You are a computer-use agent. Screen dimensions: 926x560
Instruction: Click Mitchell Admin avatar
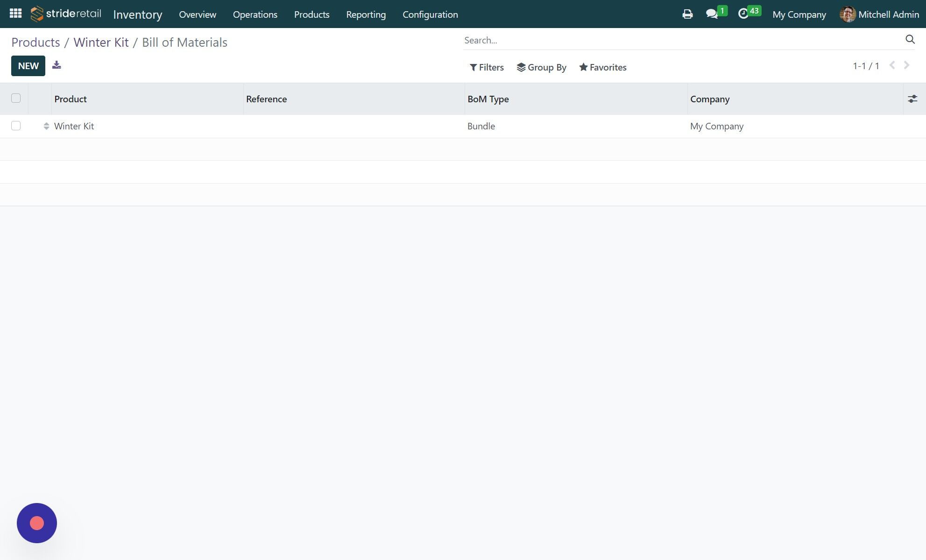pos(848,14)
